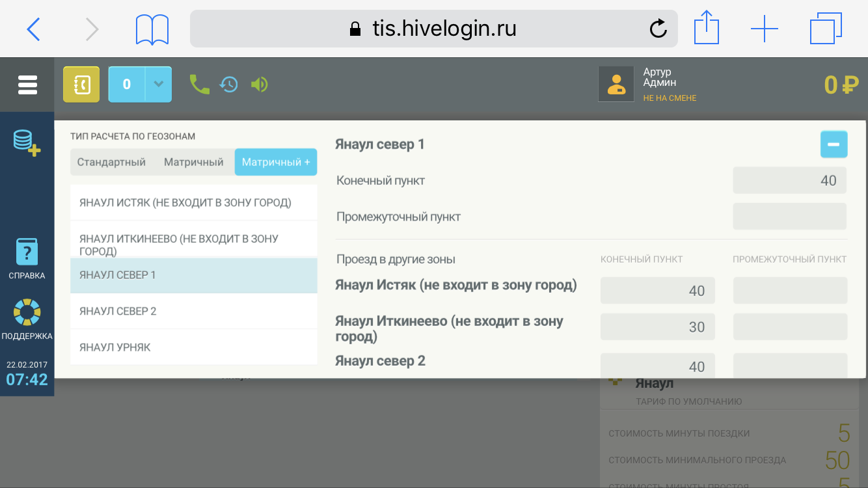Select Матричный calculation type

(x=193, y=162)
